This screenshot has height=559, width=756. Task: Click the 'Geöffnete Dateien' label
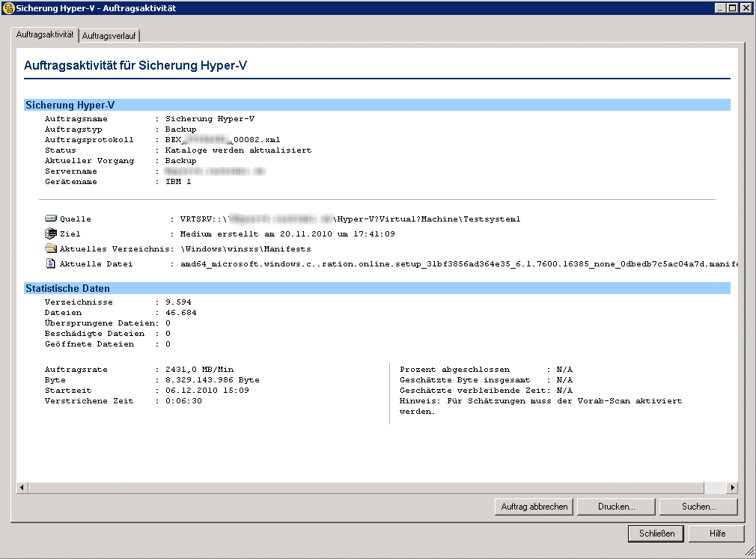tap(89, 344)
